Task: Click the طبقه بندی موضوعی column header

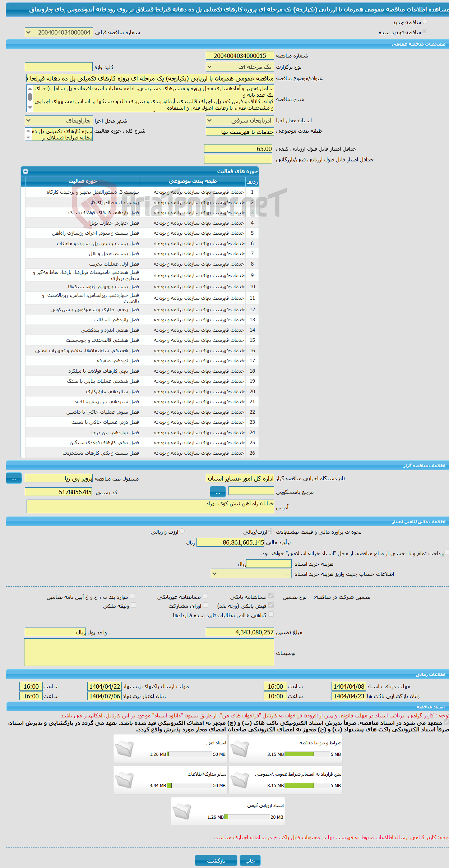Action: (x=193, y=181)
